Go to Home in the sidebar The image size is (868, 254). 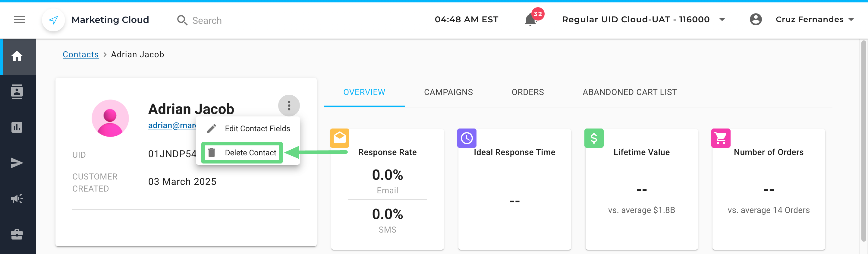17,56
